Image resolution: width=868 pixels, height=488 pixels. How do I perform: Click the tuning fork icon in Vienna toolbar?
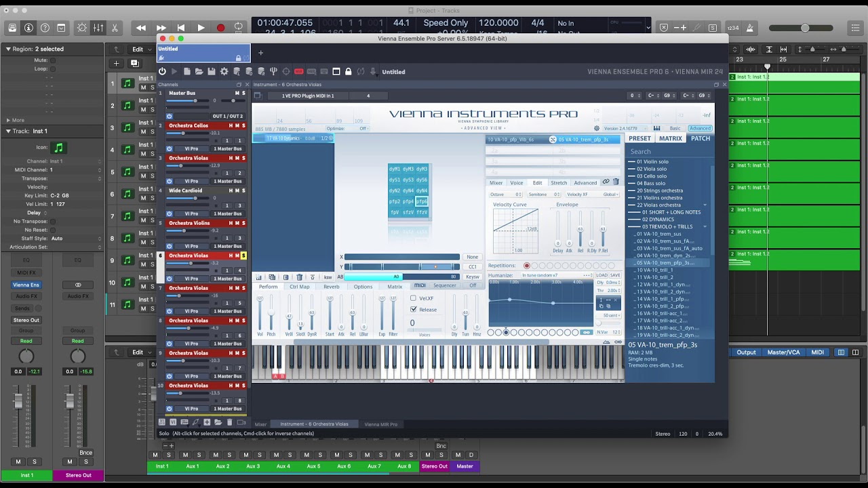(273, 71)
